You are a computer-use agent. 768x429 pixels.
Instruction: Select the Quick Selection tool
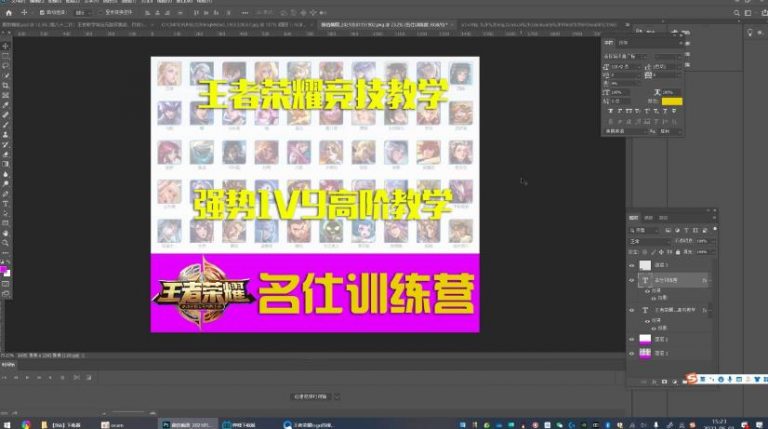click(5, 75)
